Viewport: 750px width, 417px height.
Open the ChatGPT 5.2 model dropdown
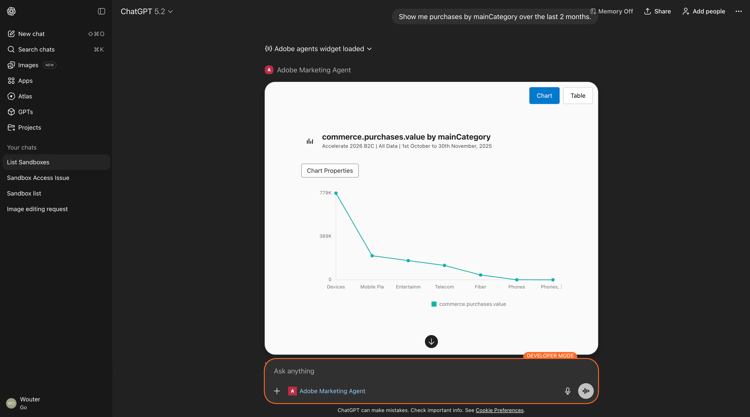pyautogui.click(x=146, y=11)
